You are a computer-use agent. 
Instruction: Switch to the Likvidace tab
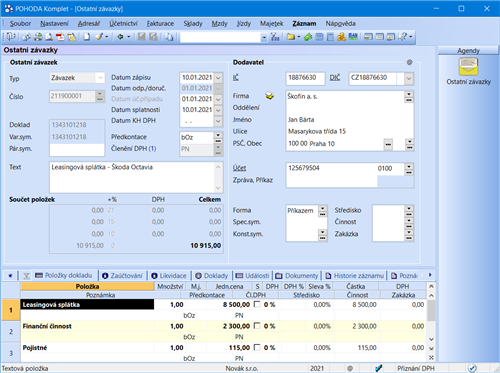[x=169, y=276]
